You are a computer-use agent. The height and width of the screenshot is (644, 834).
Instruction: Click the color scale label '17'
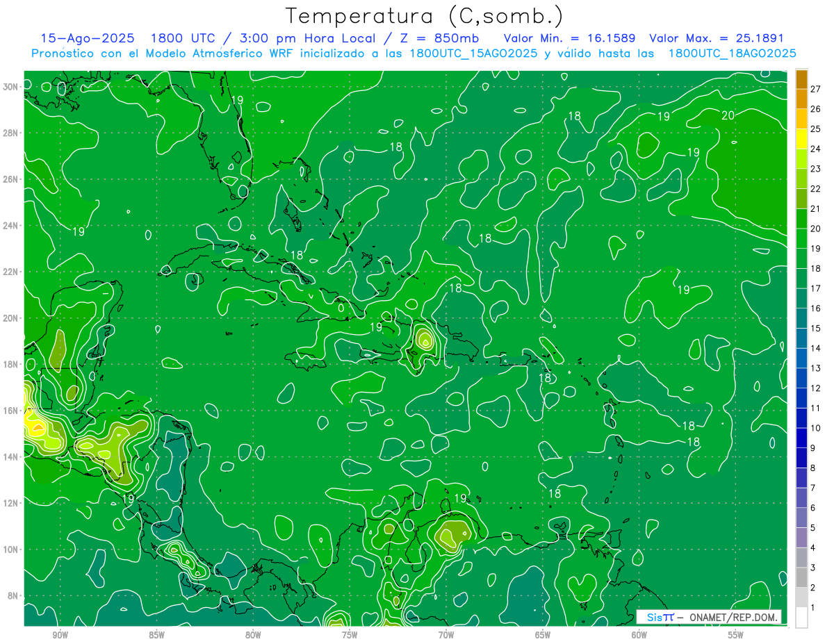(816, 288)
